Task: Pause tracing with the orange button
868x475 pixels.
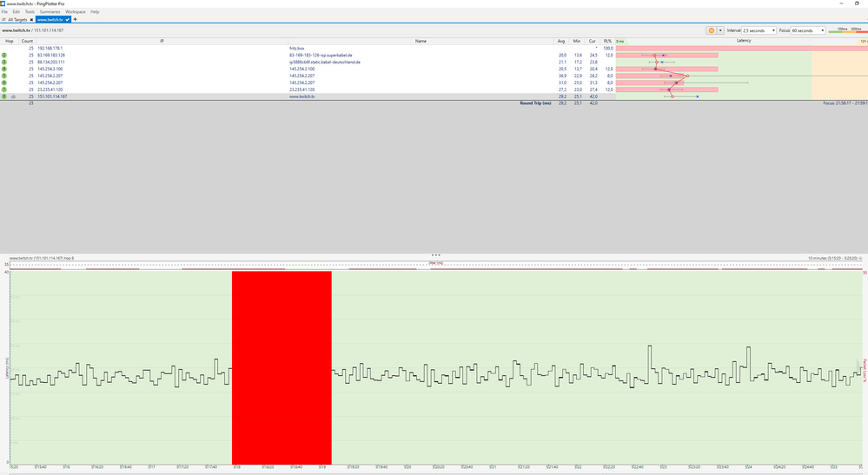Action: [x=712, y=30]
